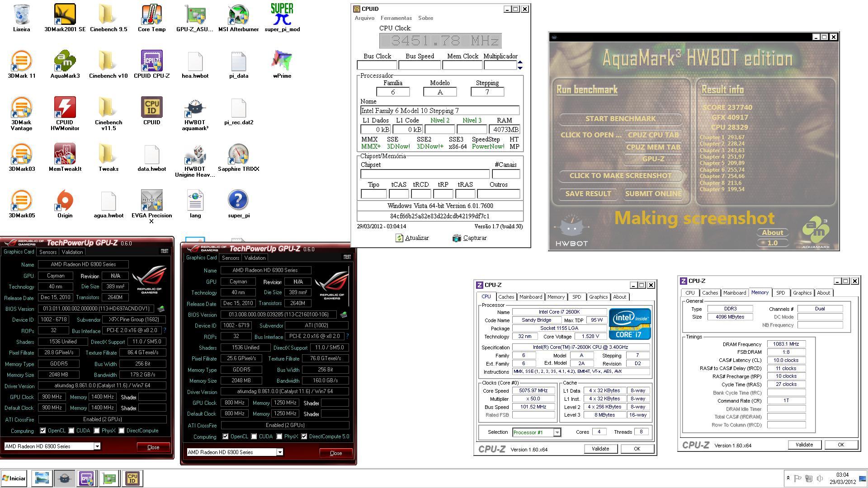Open the CPU-Z taskbar button
The width and height of the screenshot is (868, 488).
pos(87,478)
